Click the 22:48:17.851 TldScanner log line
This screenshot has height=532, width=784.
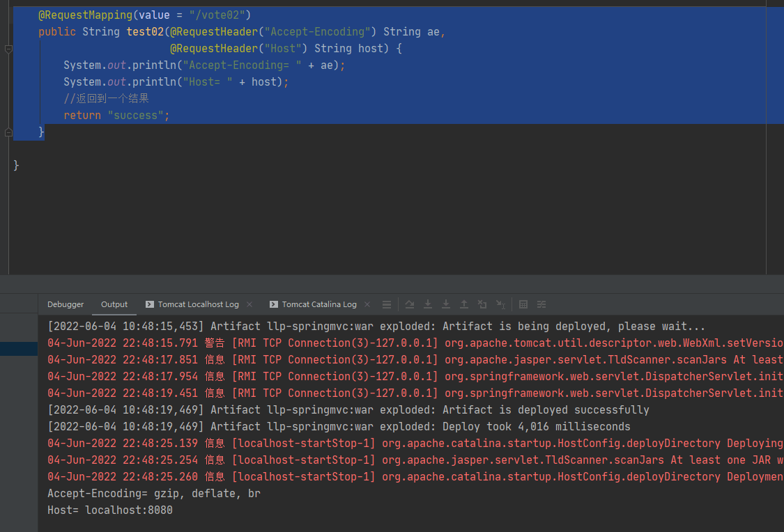pyautogui.click(x=415, y=360)
